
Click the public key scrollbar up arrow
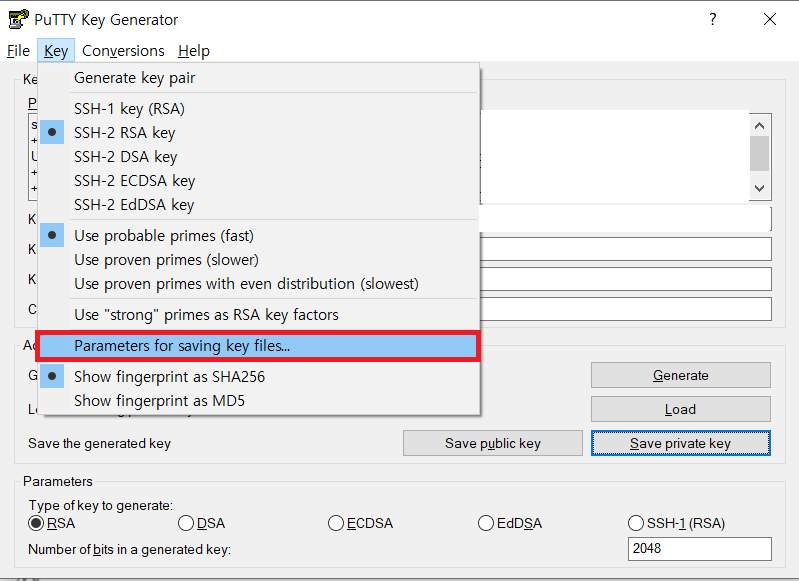759,125
